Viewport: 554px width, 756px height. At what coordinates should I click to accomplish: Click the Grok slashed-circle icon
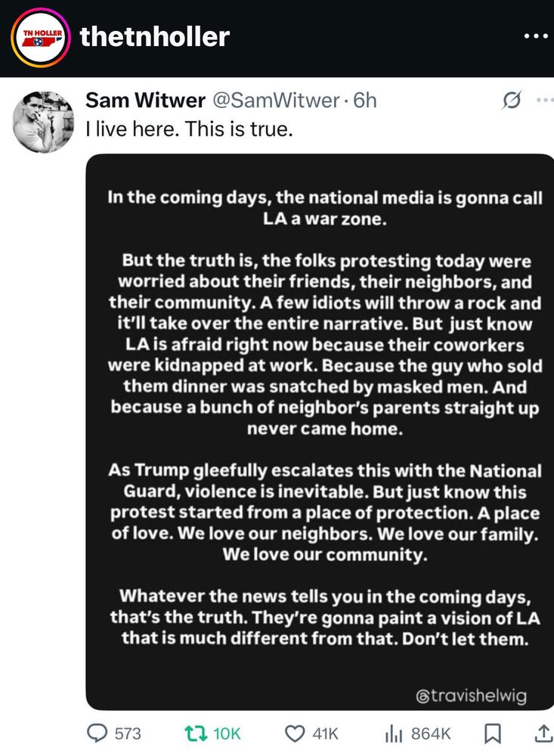pyautogui.click(x=512, y=100)
